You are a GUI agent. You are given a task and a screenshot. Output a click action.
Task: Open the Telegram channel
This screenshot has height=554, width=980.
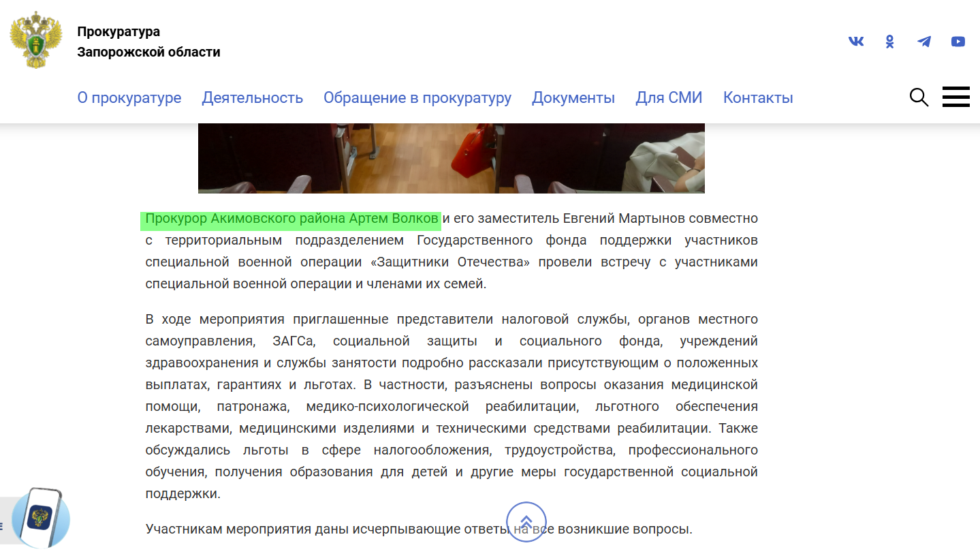(x=923, y=41)
